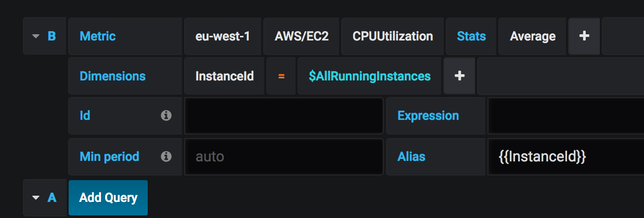Click the InstanceId dimension key
This screenshot has width=644, height=218.
[225, 76]
